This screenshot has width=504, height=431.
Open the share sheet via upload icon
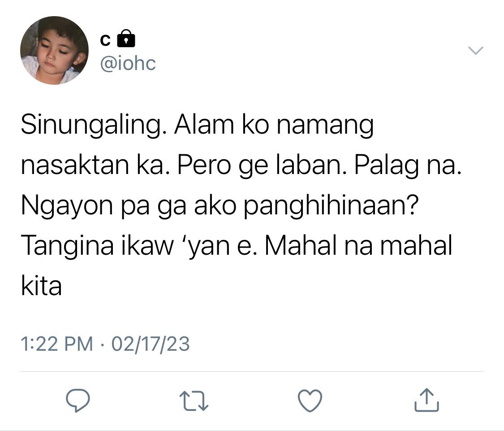426,400
